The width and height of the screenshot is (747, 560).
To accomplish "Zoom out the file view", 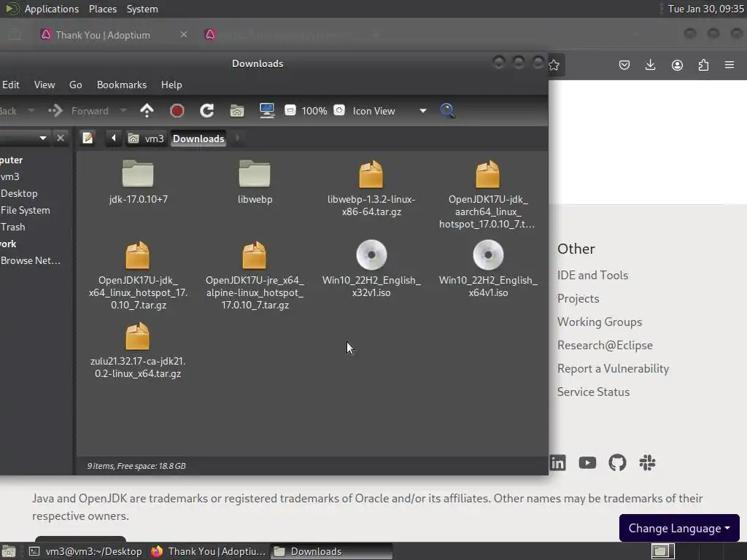I will (290, 111).
